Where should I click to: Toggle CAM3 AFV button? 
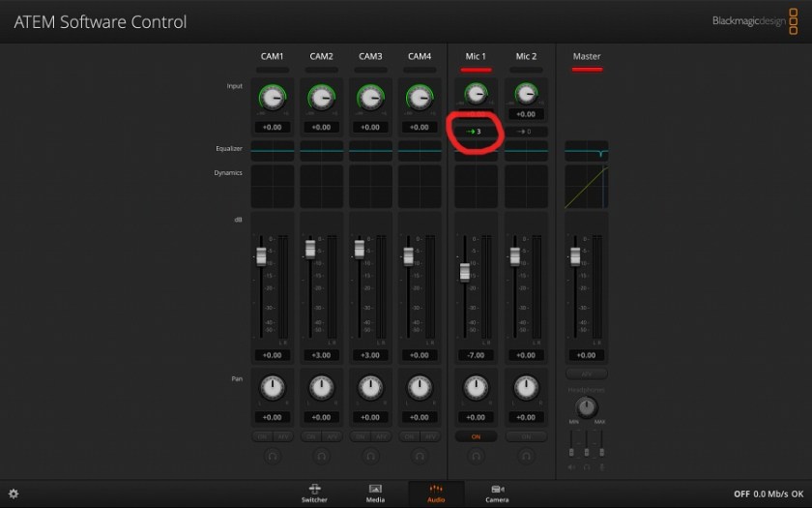381,437
